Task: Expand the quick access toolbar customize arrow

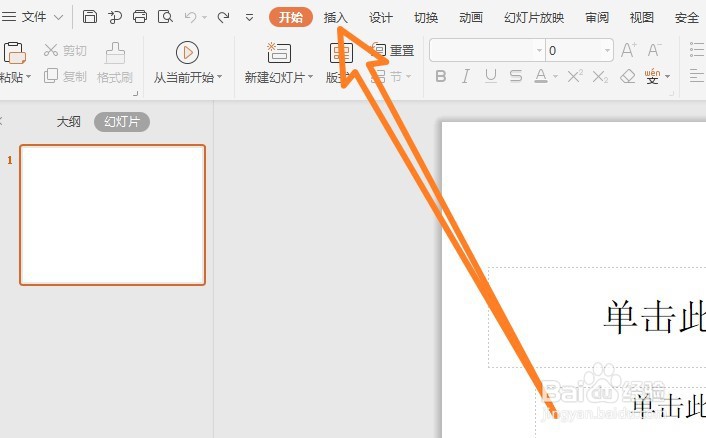Action: tap(249, 18)
